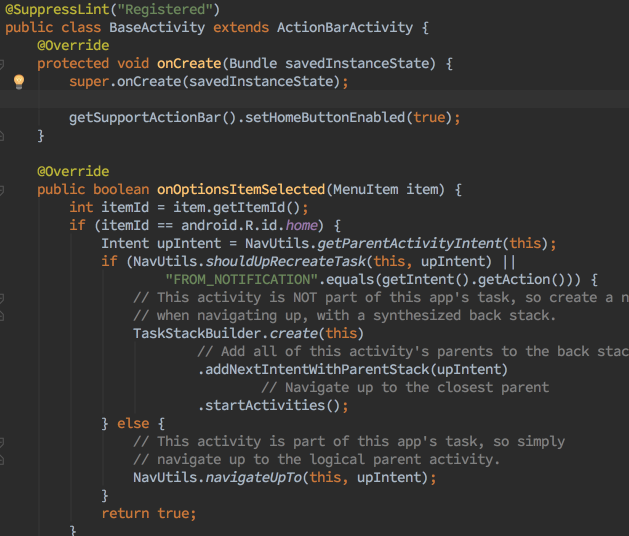Click comment "This activity is NOT part"
629x536 pixels.
point(381,297)
